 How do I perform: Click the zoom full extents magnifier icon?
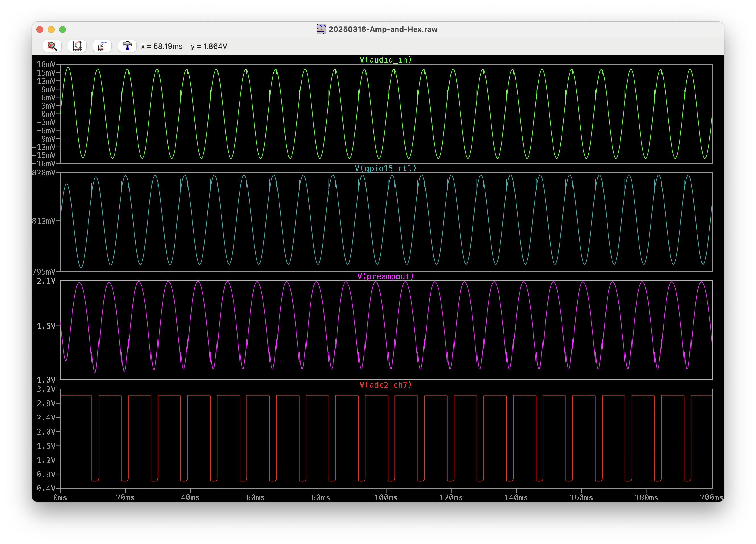(x=52, y=46)
